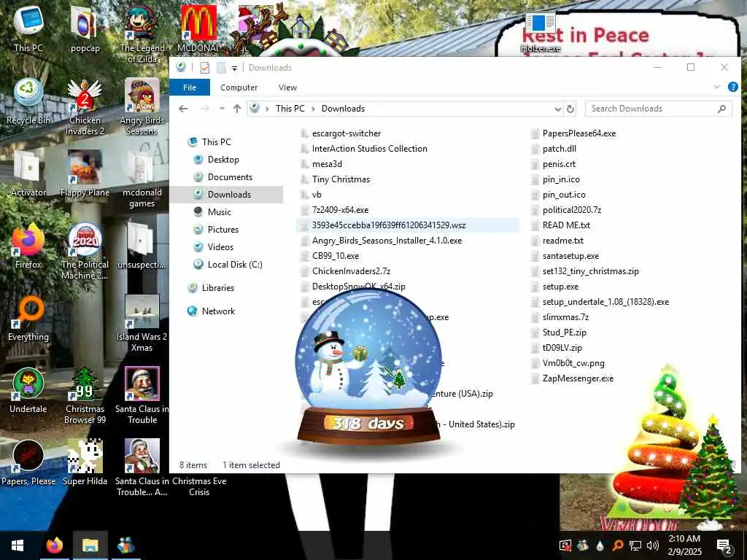Screen dimensions: 747x560
Task: Select the santasetup.exe file
Action: click(570, 256)
